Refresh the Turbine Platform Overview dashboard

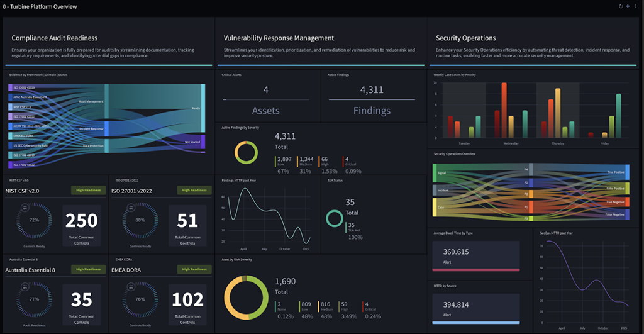(621, 6)
